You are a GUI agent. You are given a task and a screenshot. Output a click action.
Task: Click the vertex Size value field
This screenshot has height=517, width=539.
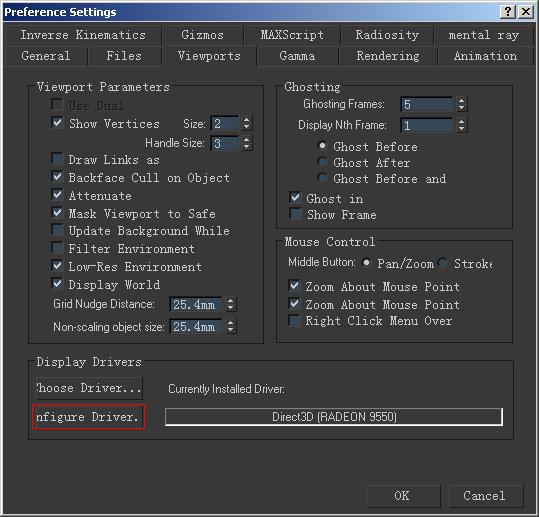[x=225, y=123]
